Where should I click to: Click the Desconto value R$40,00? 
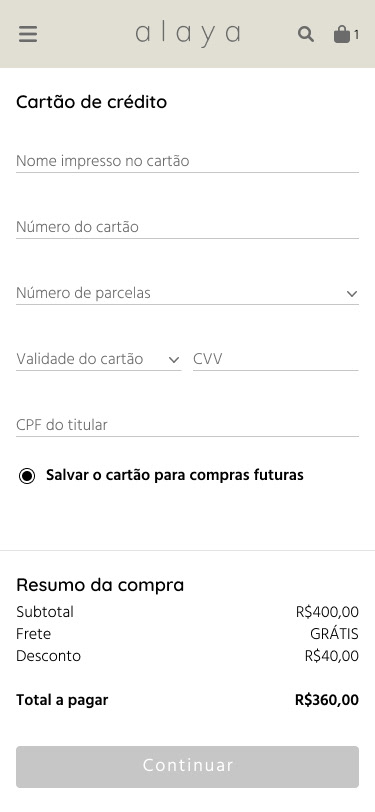tap(331, 656)
